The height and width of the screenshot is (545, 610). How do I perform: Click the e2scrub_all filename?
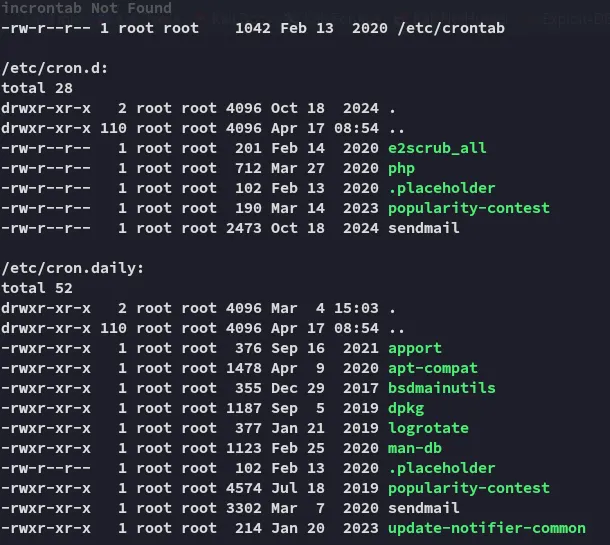point(437,148)
